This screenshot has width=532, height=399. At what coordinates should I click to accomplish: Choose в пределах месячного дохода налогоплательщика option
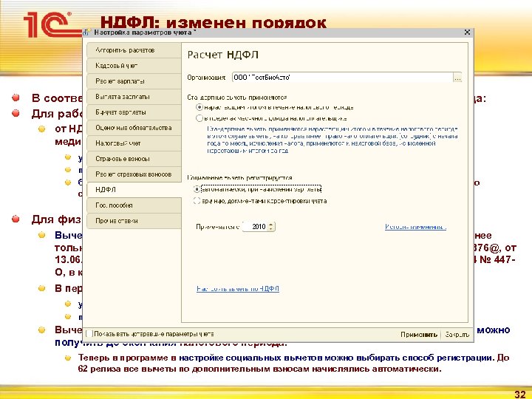(199, 118)
